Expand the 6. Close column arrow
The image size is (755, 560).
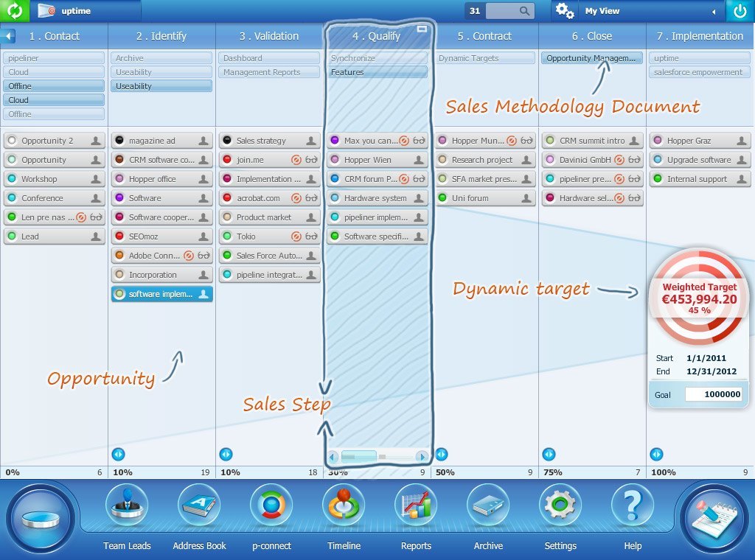pyautogui.click(x=548, y=454)
